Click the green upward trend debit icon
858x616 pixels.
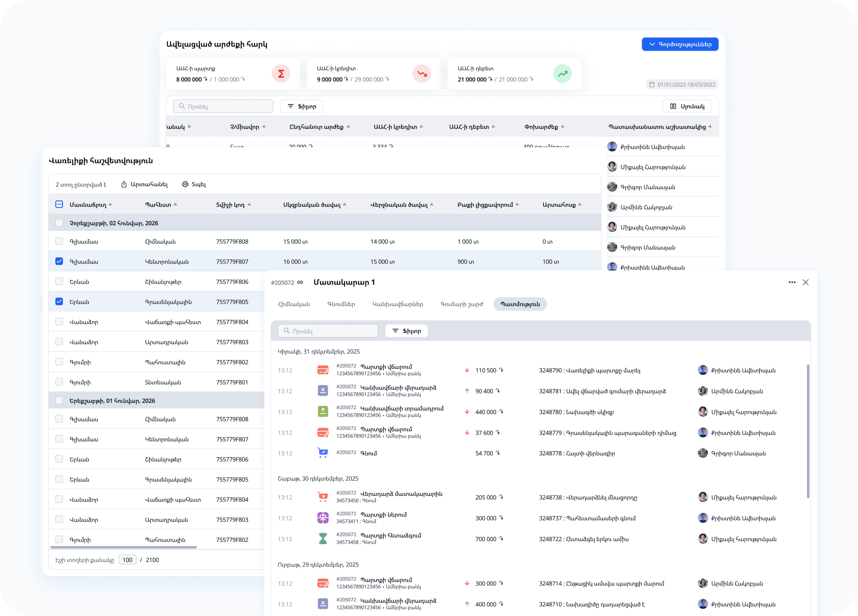tap(562, 74)
